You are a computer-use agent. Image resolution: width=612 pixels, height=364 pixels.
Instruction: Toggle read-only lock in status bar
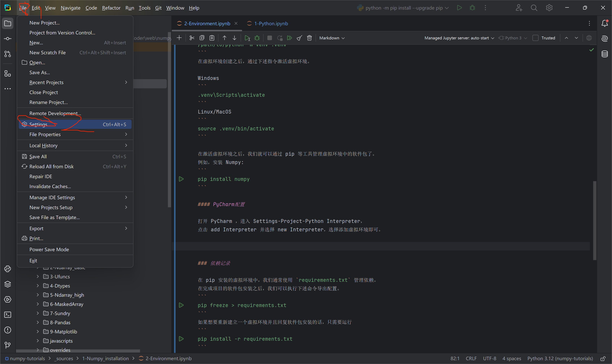pyautogui.click(x=603, y=358)
